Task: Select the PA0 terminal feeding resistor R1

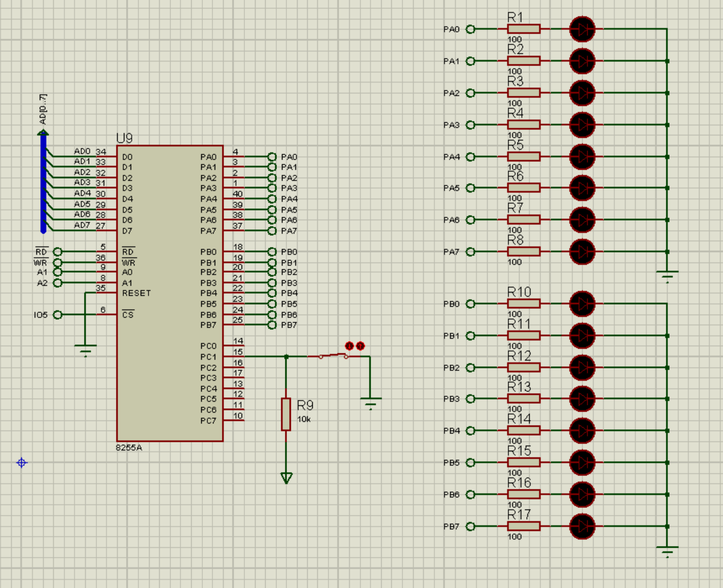Action: (470, 29)
